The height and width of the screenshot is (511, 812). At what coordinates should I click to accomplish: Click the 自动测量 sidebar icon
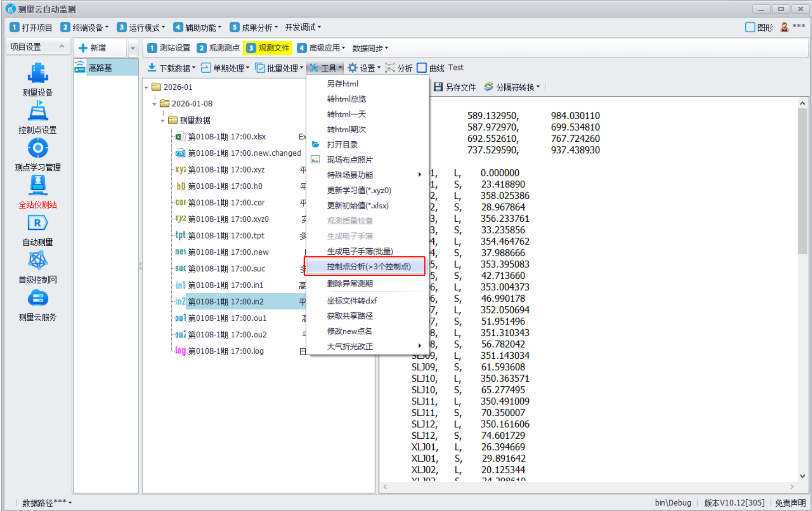[x=38, y=223]
